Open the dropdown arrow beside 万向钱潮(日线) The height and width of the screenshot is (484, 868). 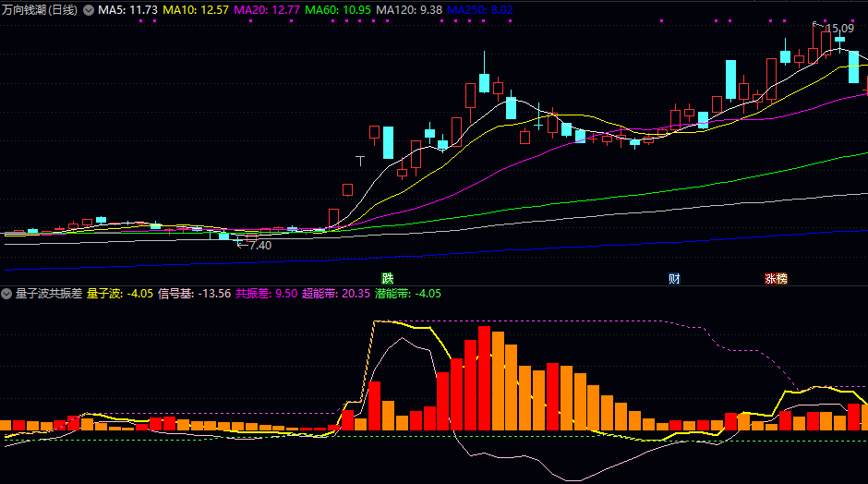coord(89,10)
